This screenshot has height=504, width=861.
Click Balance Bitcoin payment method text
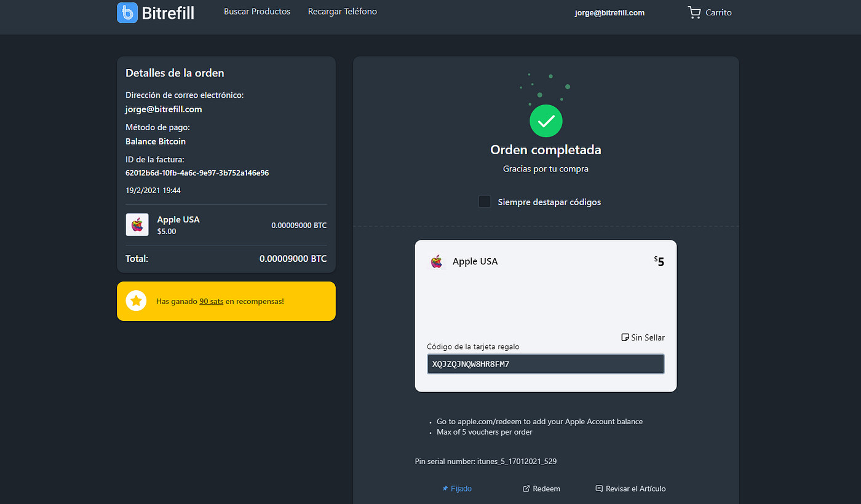[156, 141]
